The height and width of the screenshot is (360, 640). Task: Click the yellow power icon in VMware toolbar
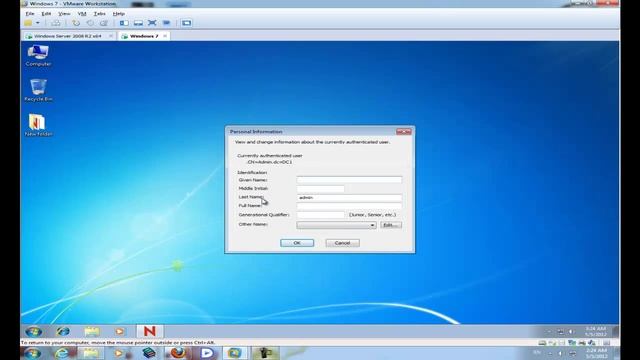(28, 23)
